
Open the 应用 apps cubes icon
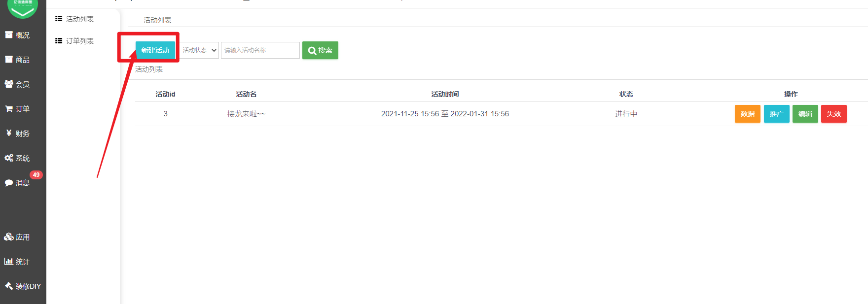tap(9, 237)
